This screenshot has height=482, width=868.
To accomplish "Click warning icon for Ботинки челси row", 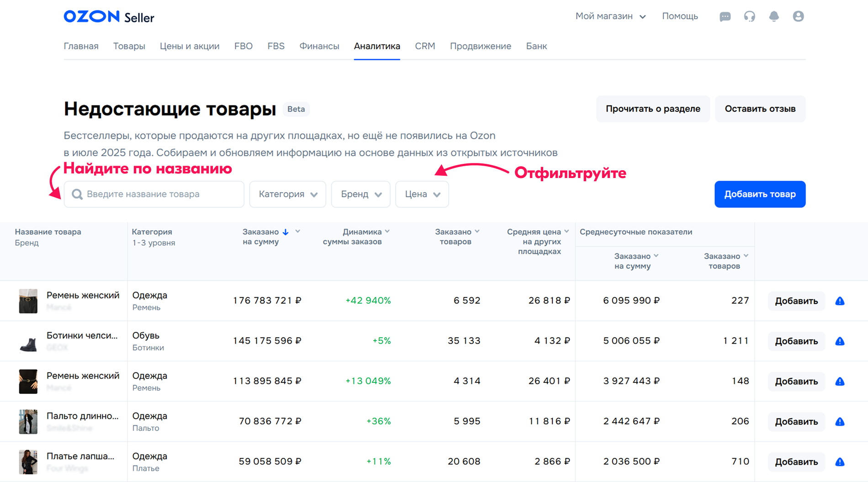I will (x=840, y=341).
